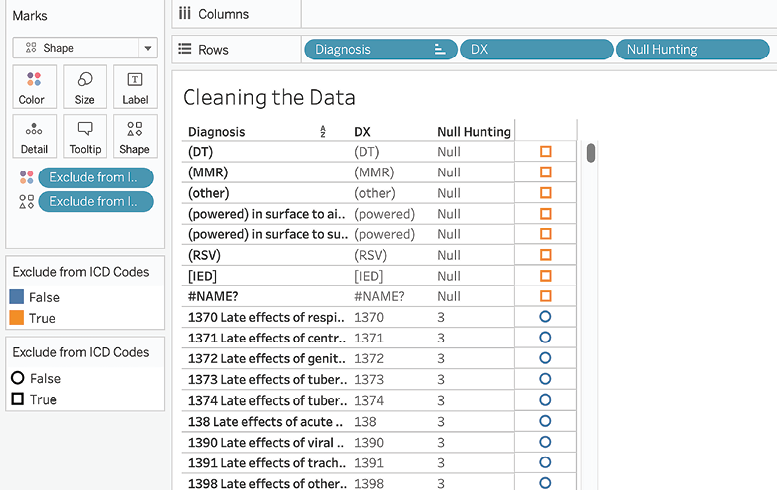This screenshot has width=777, height=490.
Task: Click the Cleaning the Data title
Action: 269,98
